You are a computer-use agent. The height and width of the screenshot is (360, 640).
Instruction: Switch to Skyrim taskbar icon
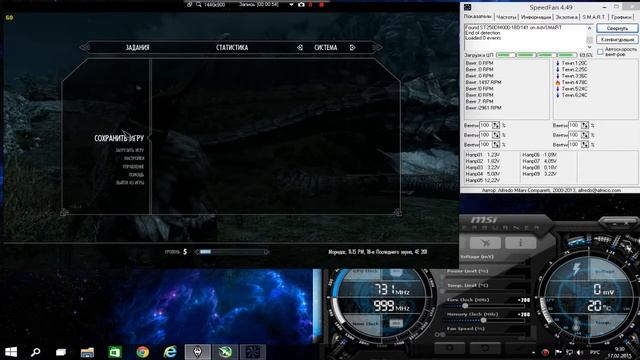[198, 352]
